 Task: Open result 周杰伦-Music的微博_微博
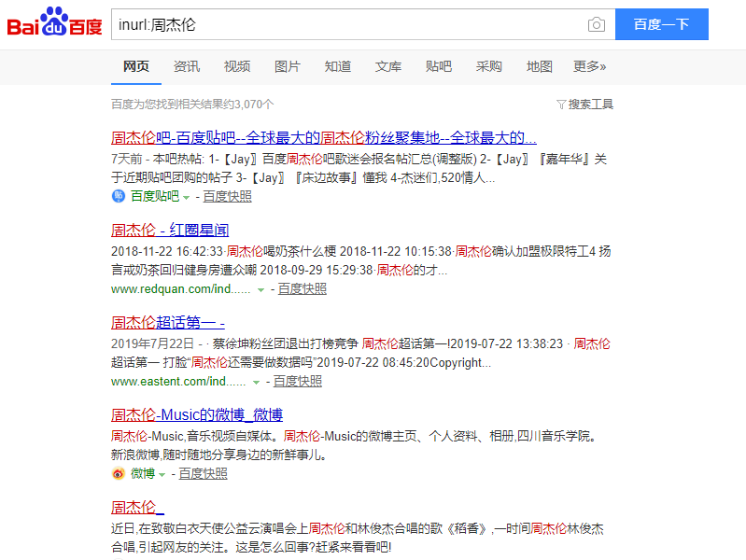(197, 415)
